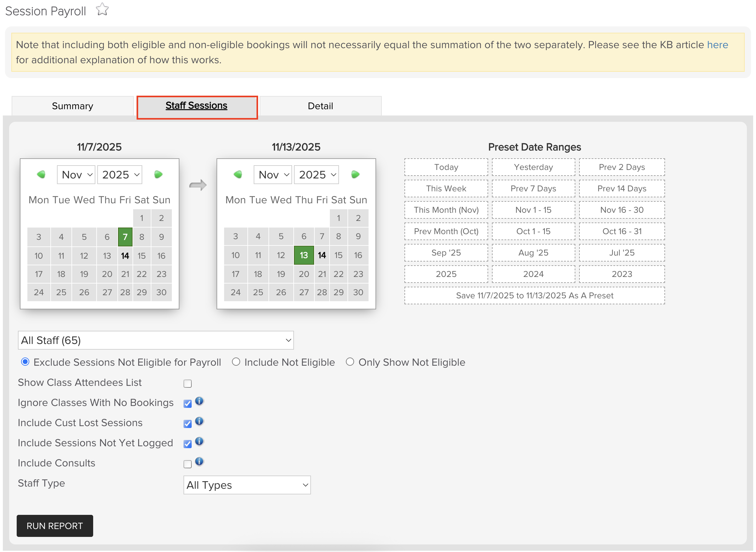Select the Nov 1 - 15 preset

(534, 210)
